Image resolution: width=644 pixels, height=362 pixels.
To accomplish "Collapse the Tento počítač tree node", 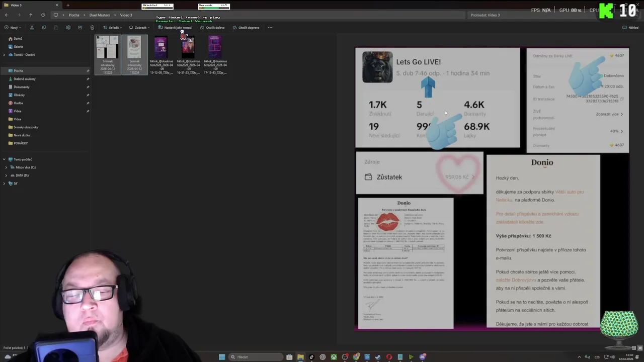I will 4,159.
